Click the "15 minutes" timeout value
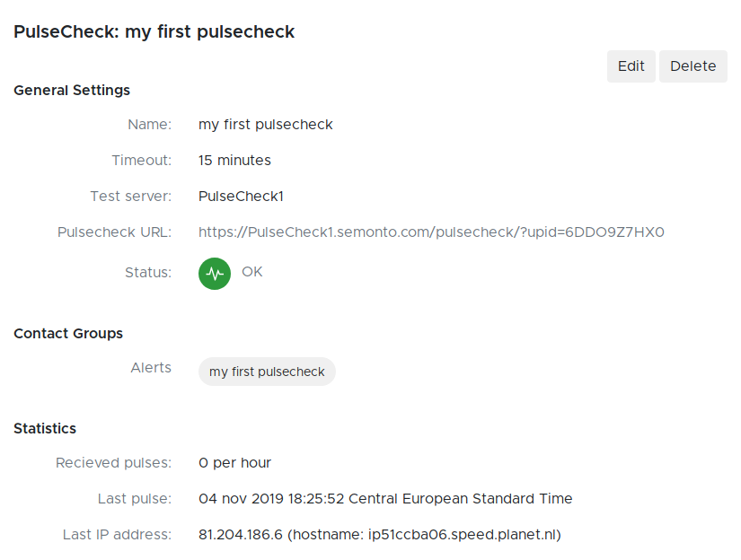This screenshot has height=560, width=741. click(234, 161)
